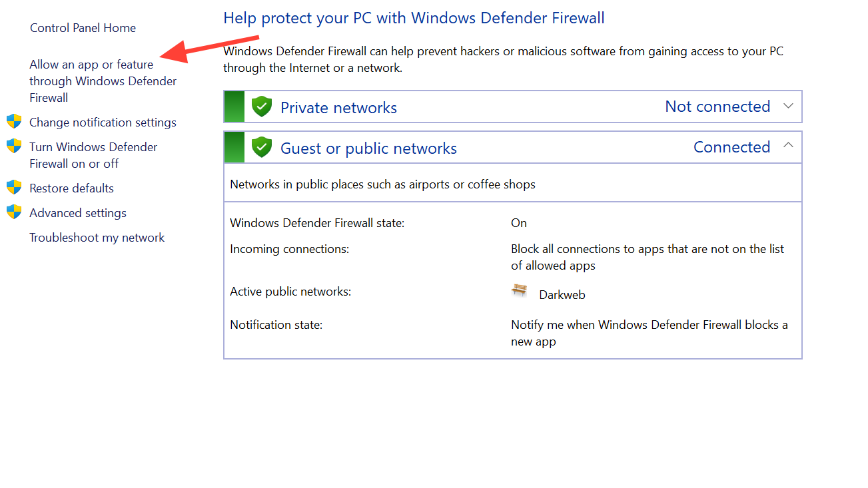Click the green checkmark shield for Guest or public networks
The image size is (868, 488).
(262, 147)
